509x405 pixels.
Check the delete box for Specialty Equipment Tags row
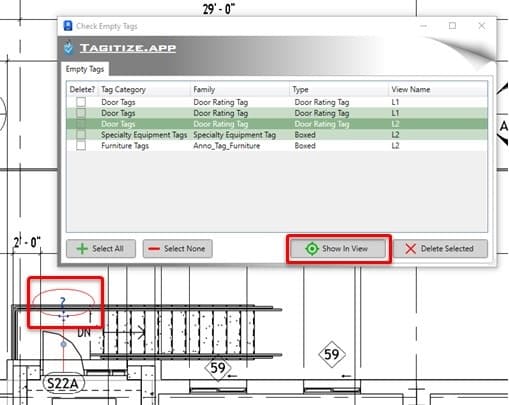point(81,135)
